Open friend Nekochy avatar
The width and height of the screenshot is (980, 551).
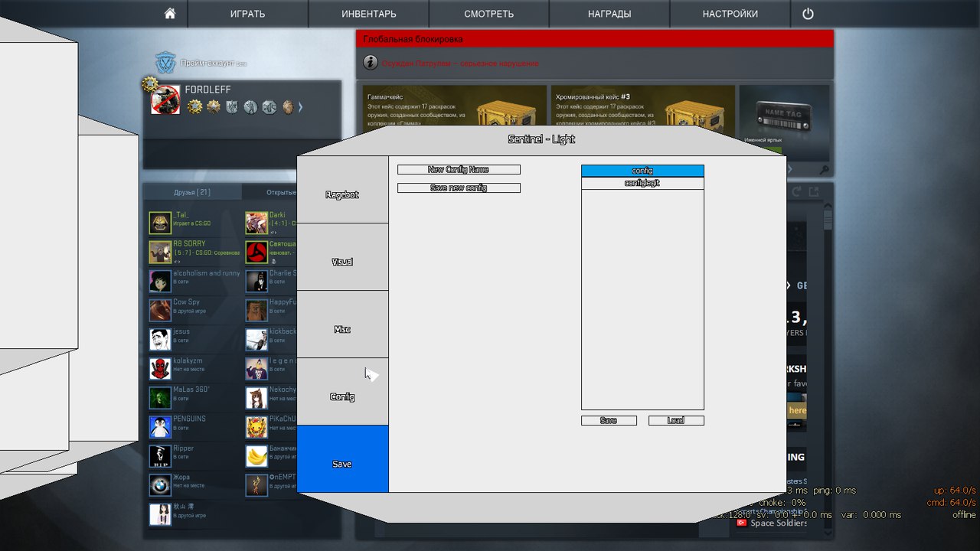256,398
